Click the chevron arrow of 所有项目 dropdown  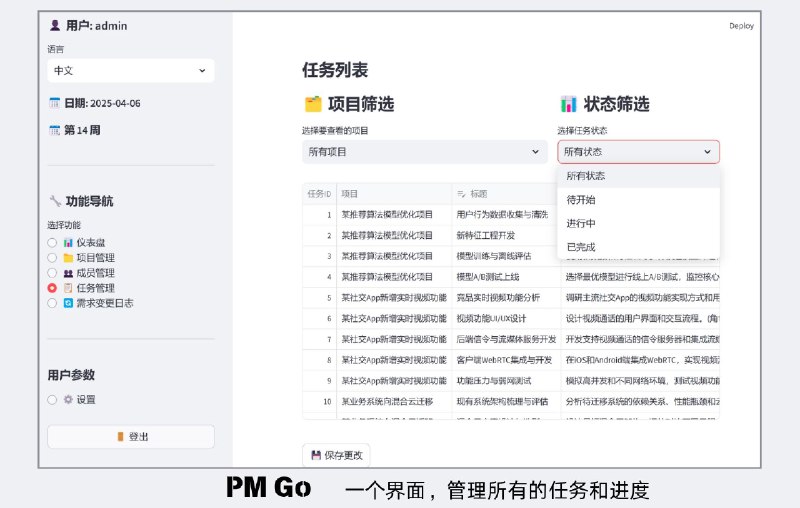(535, 151)
